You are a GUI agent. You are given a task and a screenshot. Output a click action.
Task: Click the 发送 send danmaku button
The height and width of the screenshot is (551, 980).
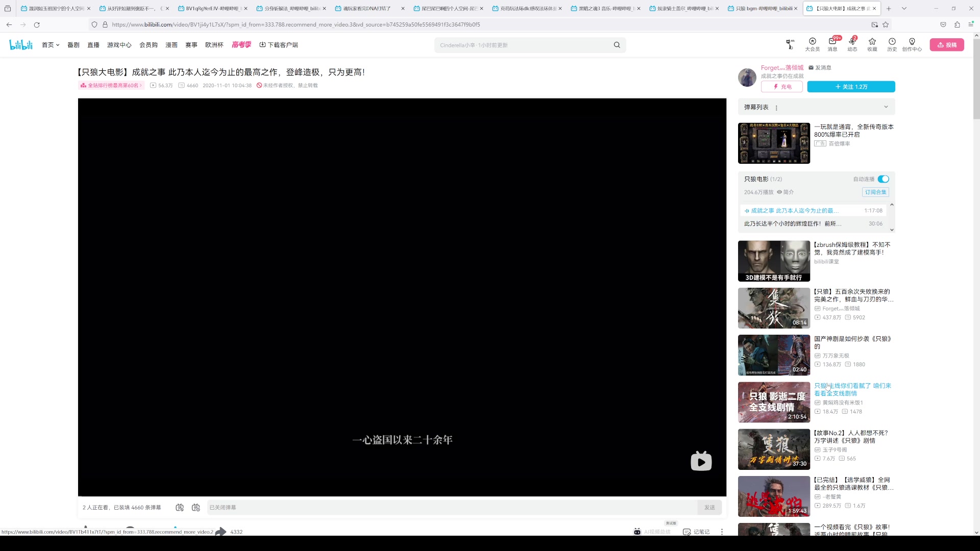[709, 507]
